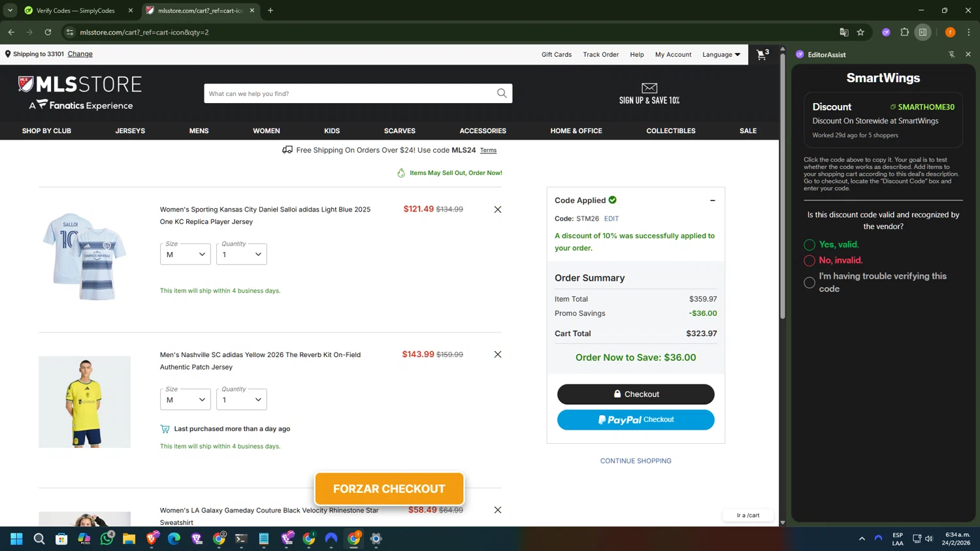This screenshot has height=551, width=980.
Task: Open the Salloi light blue jersey thumbnail
Action: point(85,257)
